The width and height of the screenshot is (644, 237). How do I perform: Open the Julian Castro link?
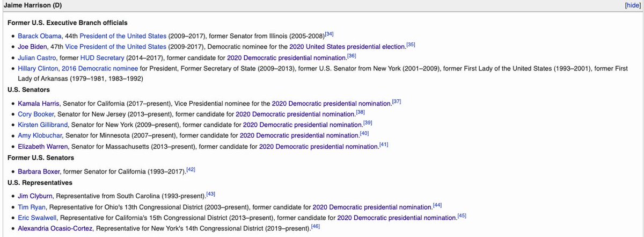click(36, 58)
